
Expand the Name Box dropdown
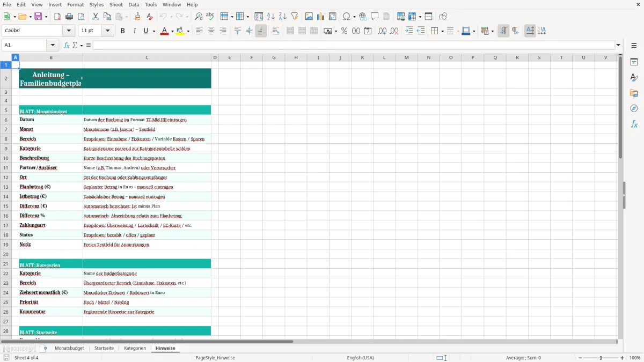pos(53,45)
